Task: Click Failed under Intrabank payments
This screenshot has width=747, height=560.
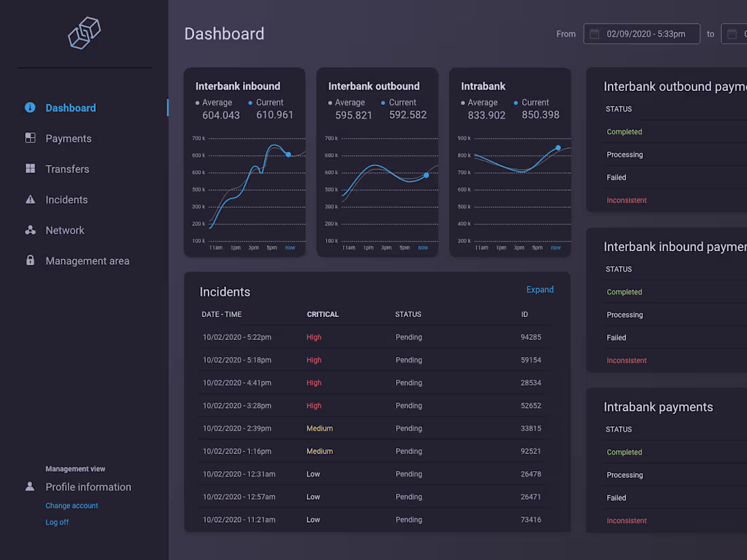Action: [616, 498]
